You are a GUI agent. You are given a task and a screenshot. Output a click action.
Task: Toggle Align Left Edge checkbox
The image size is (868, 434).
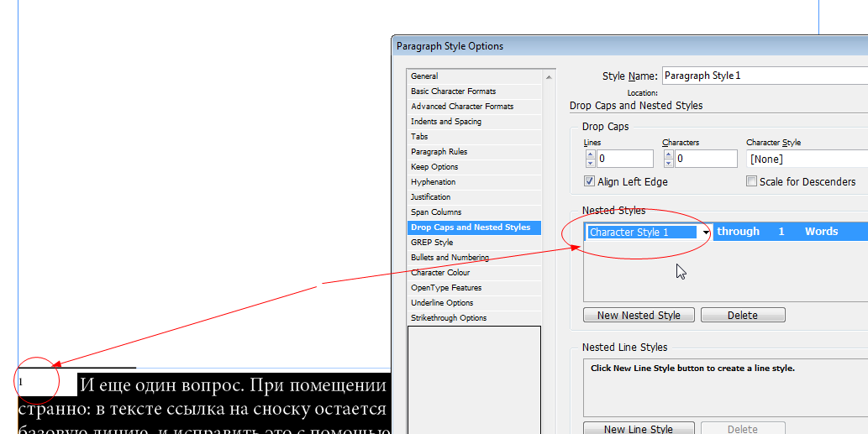click(590, 181)
